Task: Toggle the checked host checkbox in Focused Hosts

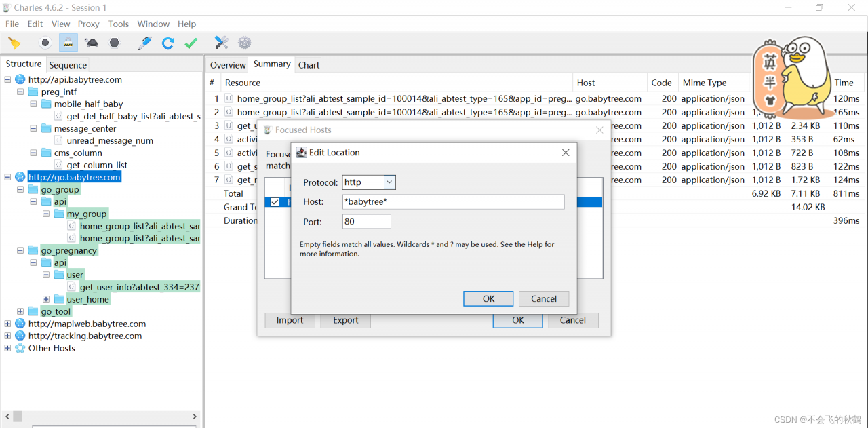Action: [x=275, y=202]
